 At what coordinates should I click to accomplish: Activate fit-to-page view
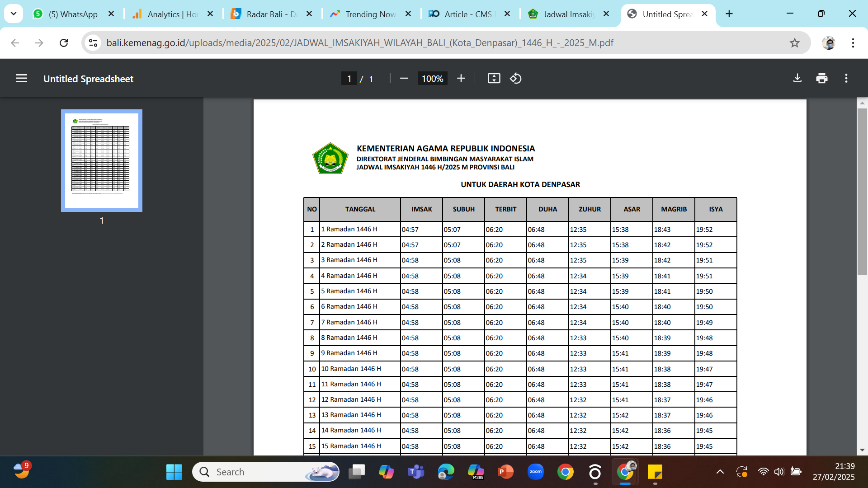tap(494, 78)
